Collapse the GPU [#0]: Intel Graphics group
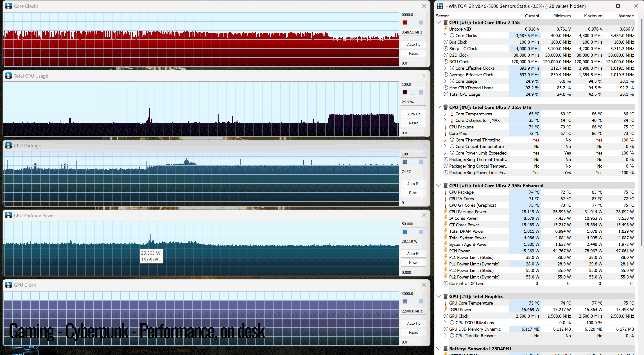The width and height of the screenshot is (644, 355). coord(439,296)
